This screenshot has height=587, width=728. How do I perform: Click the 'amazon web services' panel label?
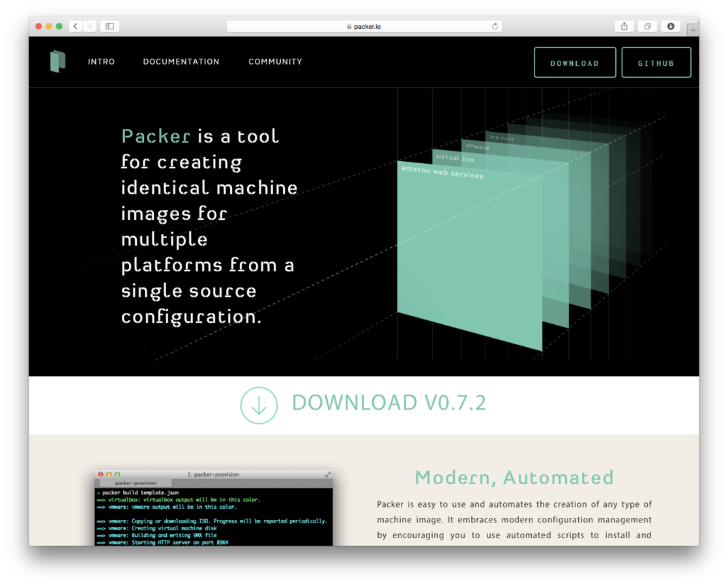tap(442, 172)
